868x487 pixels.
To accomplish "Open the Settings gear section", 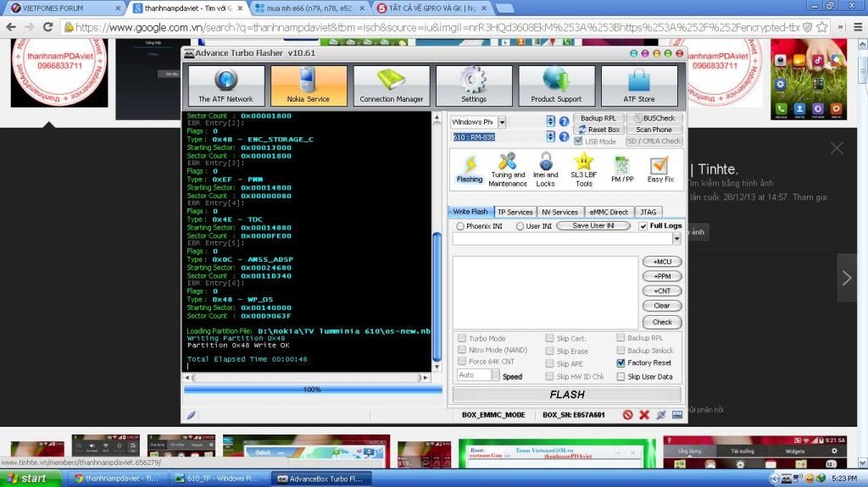I will tap(474, 86).
